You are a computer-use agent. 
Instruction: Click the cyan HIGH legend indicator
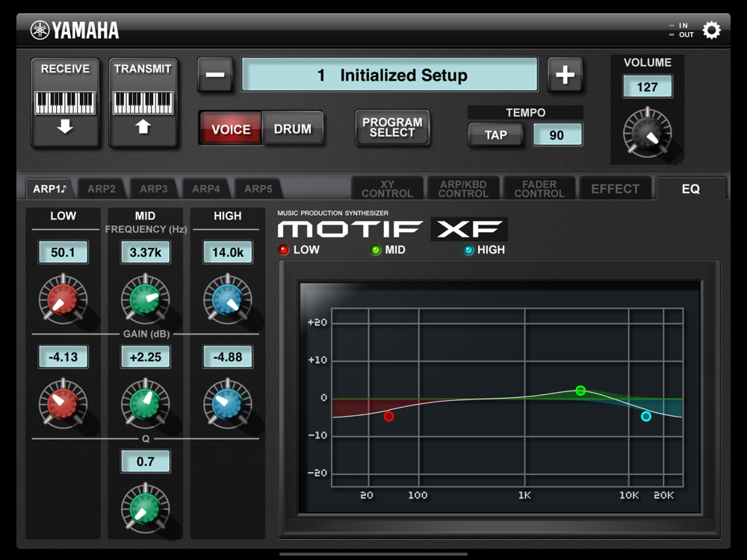point(469,249)
